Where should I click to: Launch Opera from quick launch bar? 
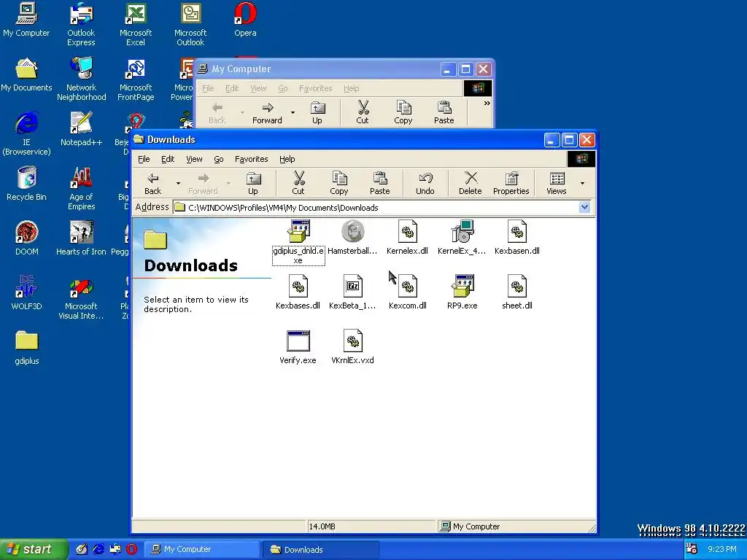coord(132,550)
